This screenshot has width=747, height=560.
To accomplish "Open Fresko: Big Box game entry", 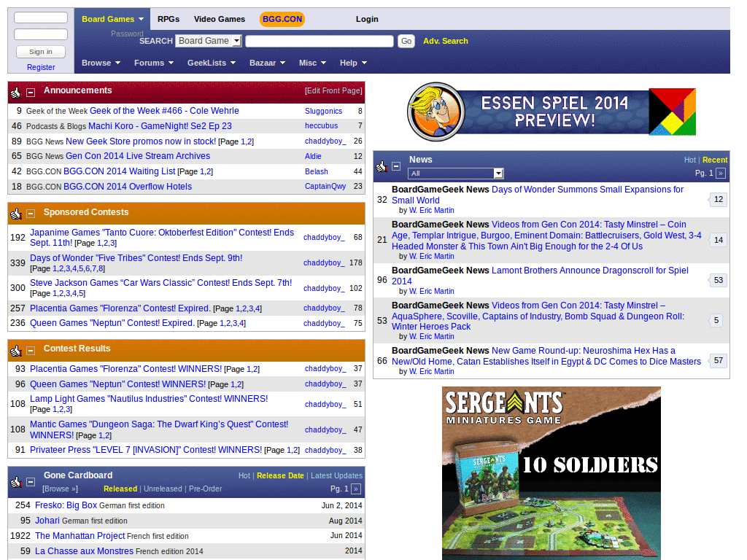I will (66, 505).
